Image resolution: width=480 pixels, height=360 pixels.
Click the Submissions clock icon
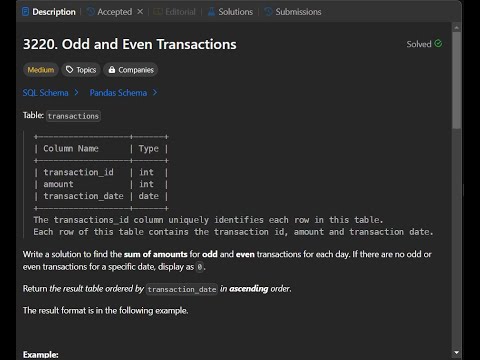(x=268, y=12)
